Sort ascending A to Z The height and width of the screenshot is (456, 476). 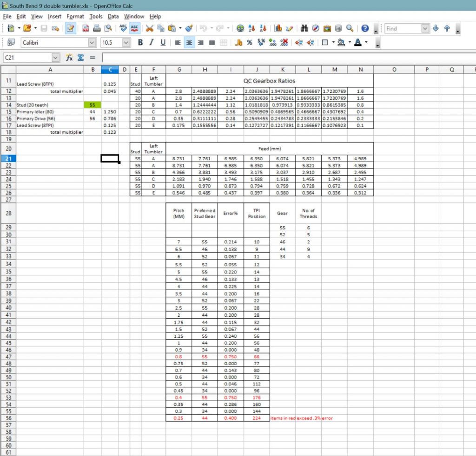(251, 28)
